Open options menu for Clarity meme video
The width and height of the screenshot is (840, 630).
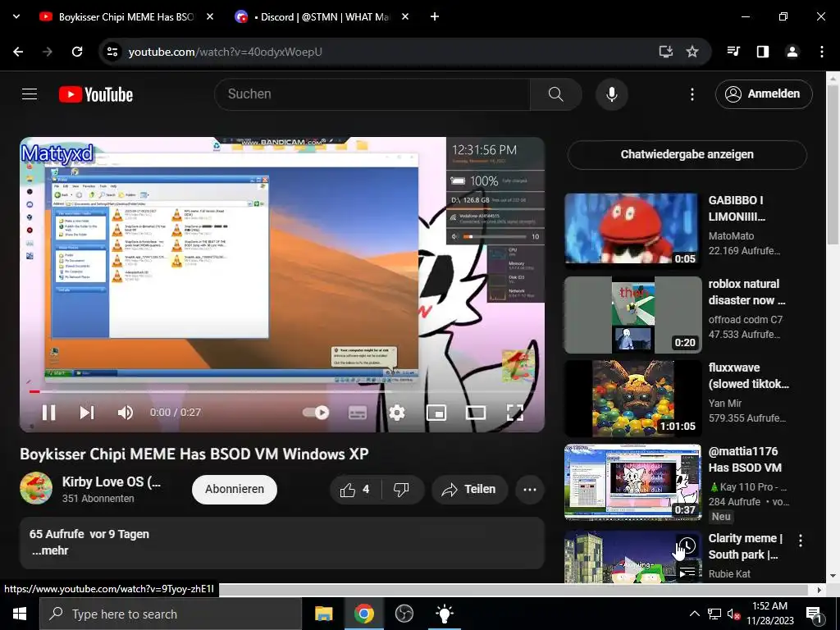(801, 541)
